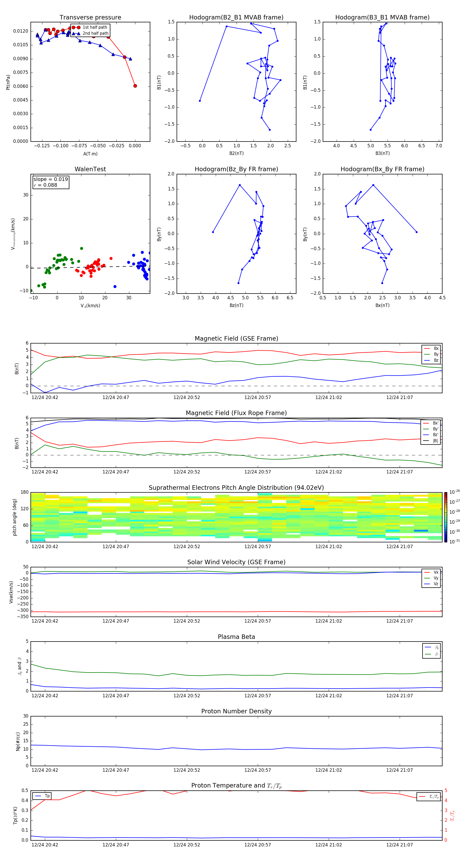
Task: Click the '2nd half path' legend entry
Action: tap(90, 33)
